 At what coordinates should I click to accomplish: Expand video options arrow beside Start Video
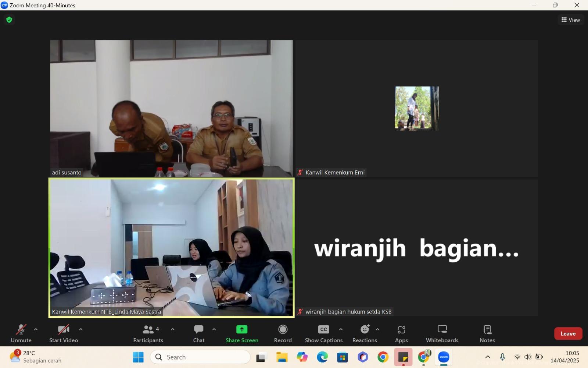pos(81,329)
